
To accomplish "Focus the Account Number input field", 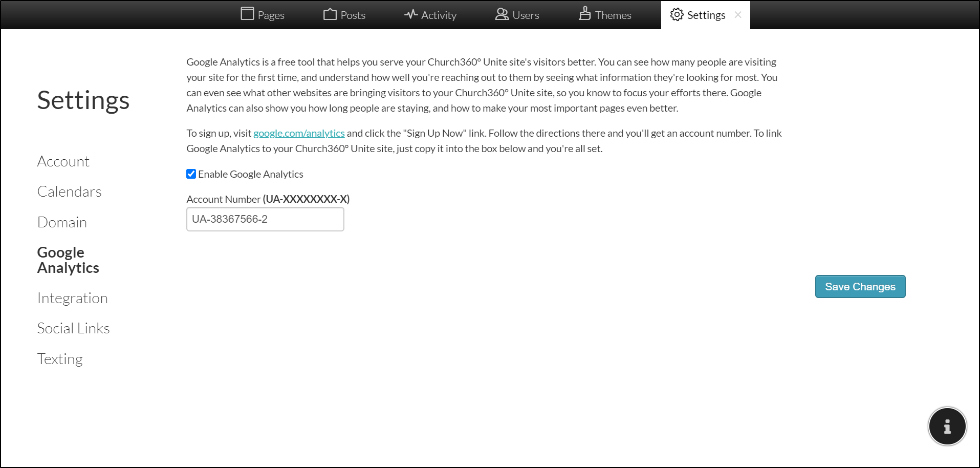I will [x=265, y=219].
